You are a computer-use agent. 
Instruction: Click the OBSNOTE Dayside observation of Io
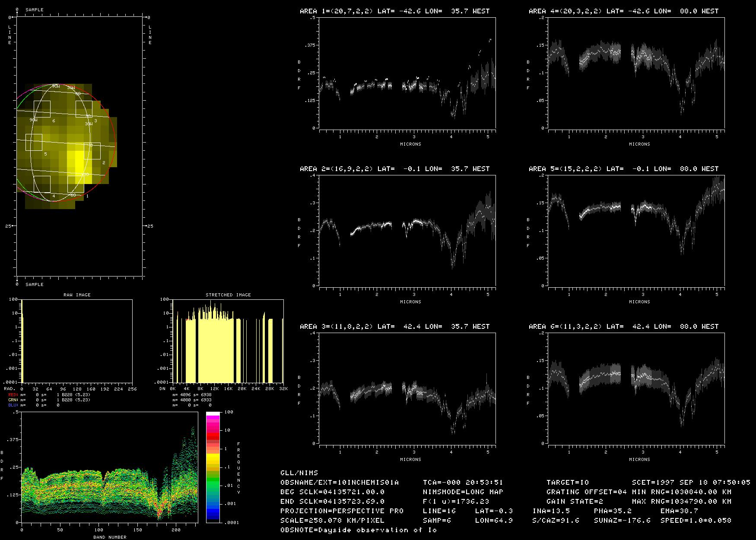point(359,530)
